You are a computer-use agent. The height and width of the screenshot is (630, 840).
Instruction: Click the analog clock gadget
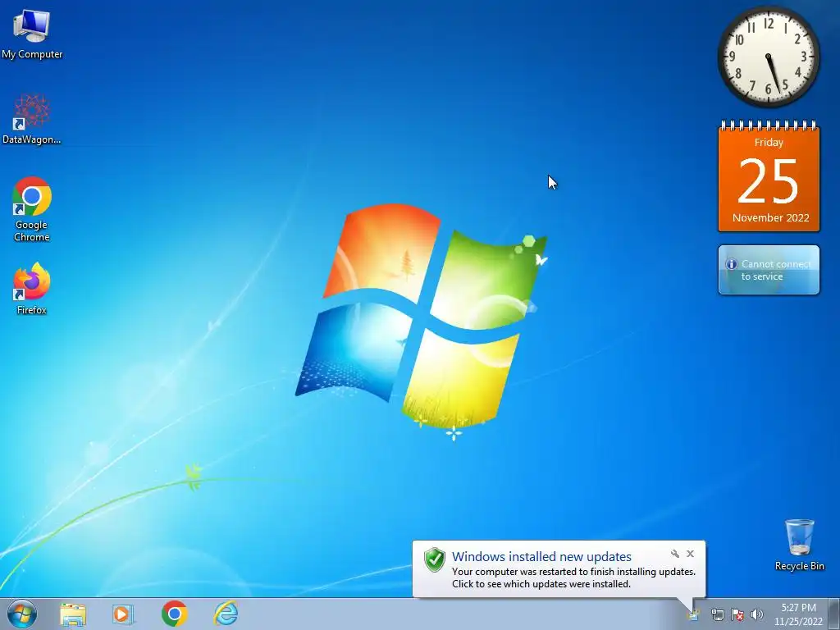(769, 57)
